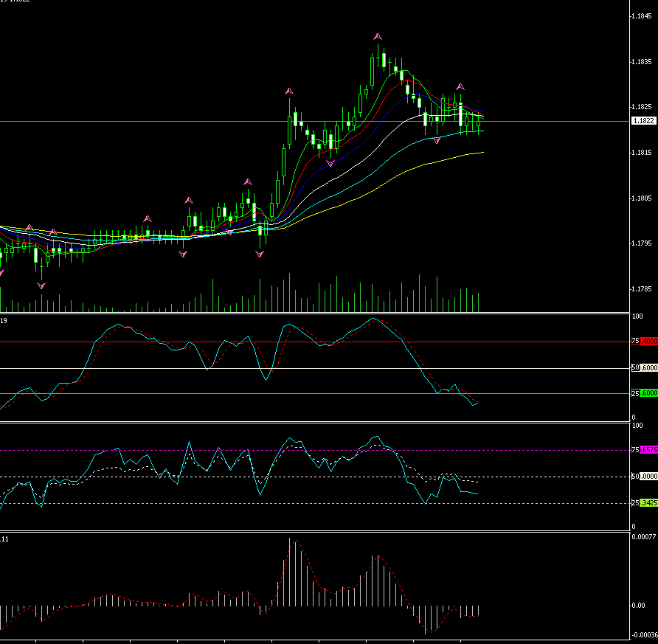Image resolution: width=658 pixels, height=644 pixels.
Task: Click the 1.1815 price axis label
Action: tap(643, 153)
